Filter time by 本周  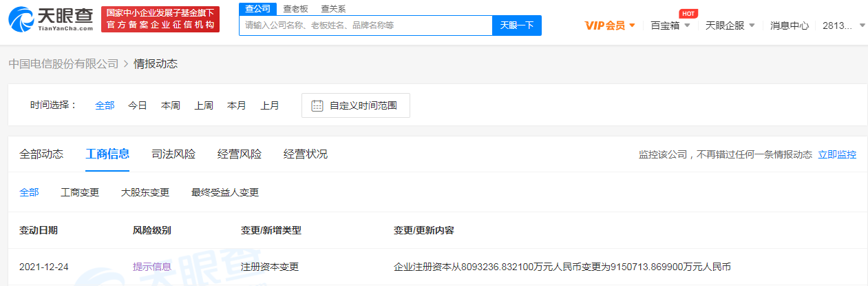[x=171, y=105]
